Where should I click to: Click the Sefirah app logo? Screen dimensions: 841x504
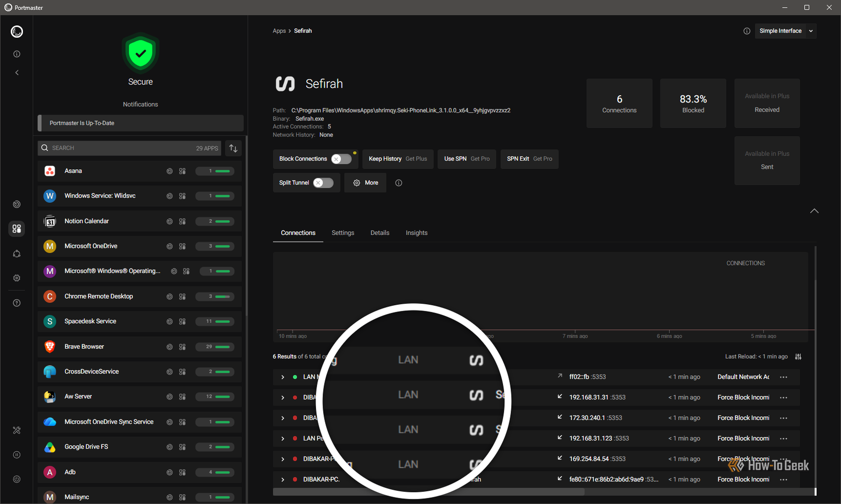pos(285,84)
